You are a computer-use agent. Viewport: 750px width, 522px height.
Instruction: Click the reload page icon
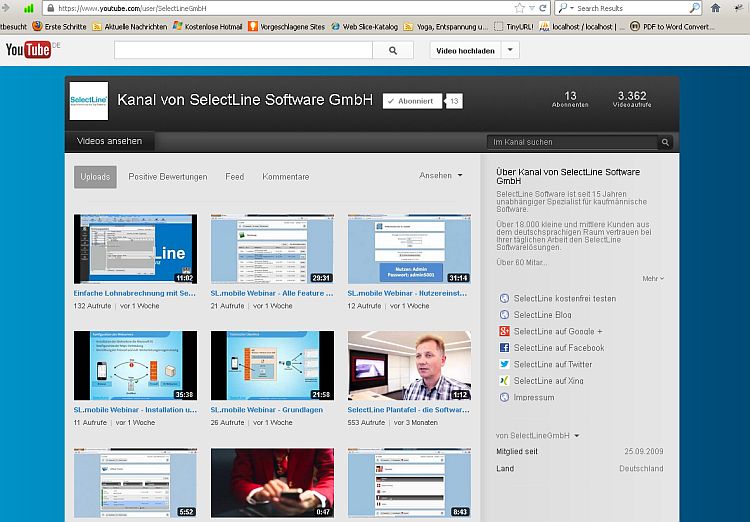pyautogui.click(x=543, y=8)
